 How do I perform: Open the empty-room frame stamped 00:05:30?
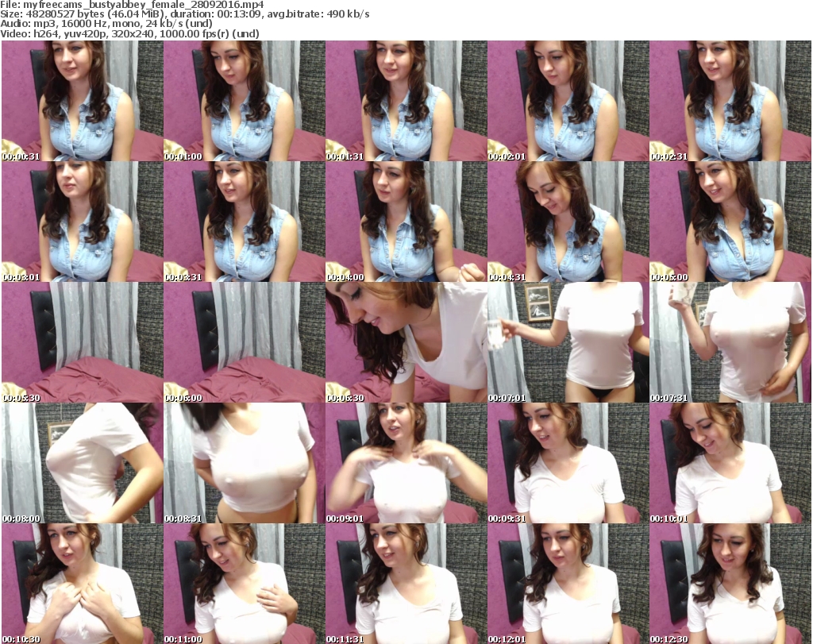click(82, 342)
